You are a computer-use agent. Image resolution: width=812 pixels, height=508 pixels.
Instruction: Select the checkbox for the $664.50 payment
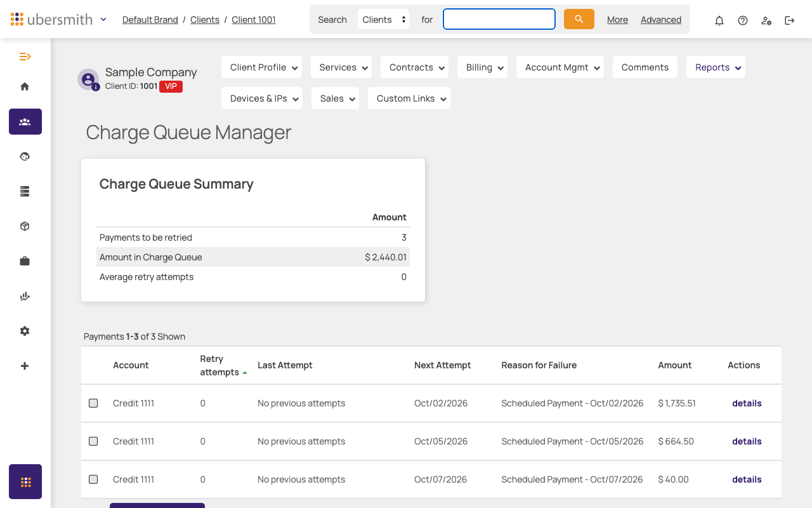click(93, 441)
